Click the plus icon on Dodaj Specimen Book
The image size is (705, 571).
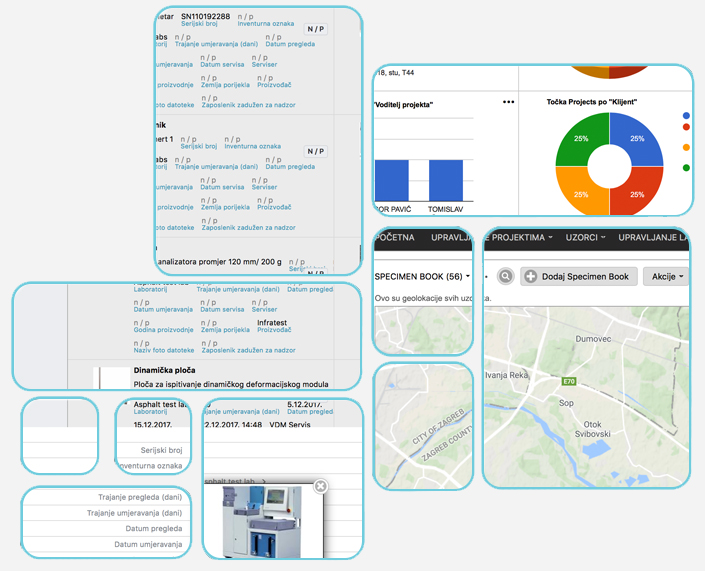pos(531,276)
